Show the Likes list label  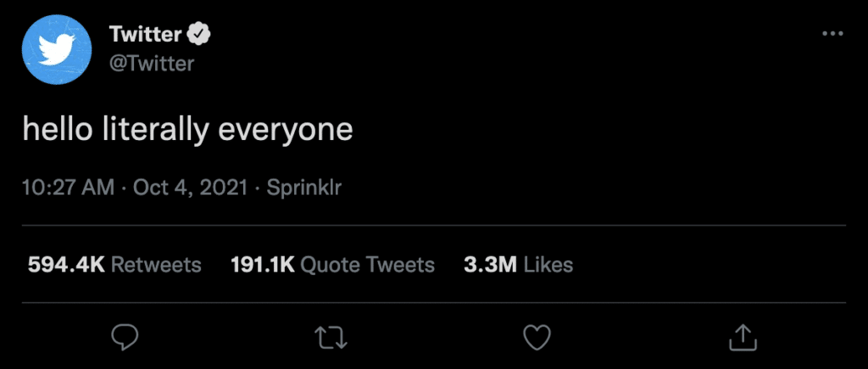(548, 265)
